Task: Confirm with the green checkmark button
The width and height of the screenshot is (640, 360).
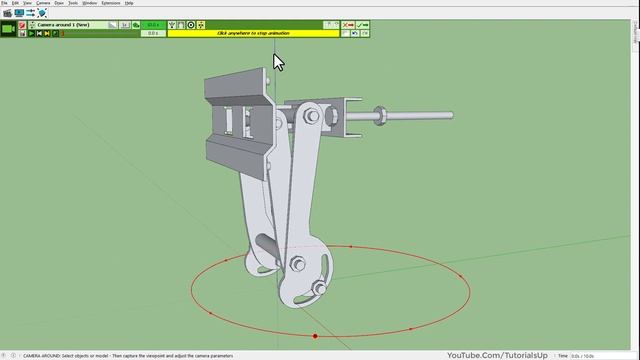Action: pos(362,25)
